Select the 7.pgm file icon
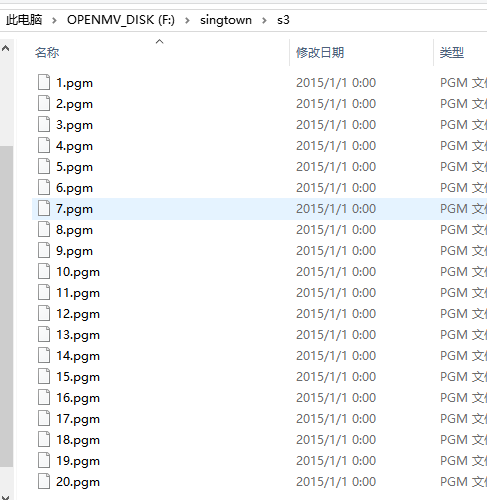The width and height of the screenshot is (487, 500). click(44, 208)
